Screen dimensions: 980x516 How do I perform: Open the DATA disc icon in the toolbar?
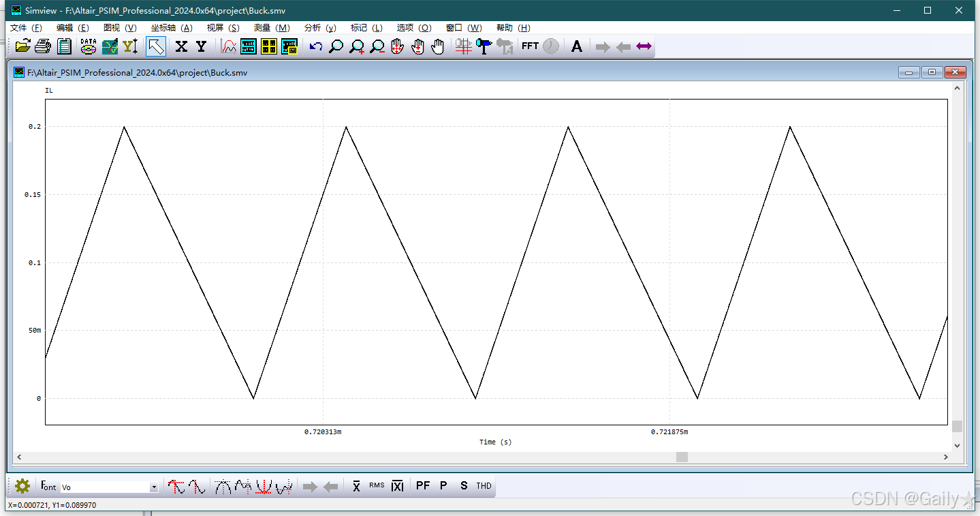[x=89, y=46]
